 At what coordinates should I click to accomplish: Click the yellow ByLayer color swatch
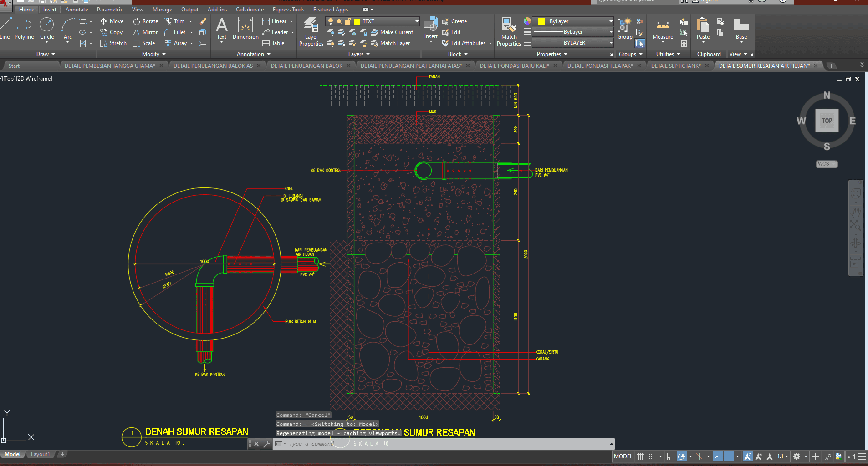pos(541,21)
